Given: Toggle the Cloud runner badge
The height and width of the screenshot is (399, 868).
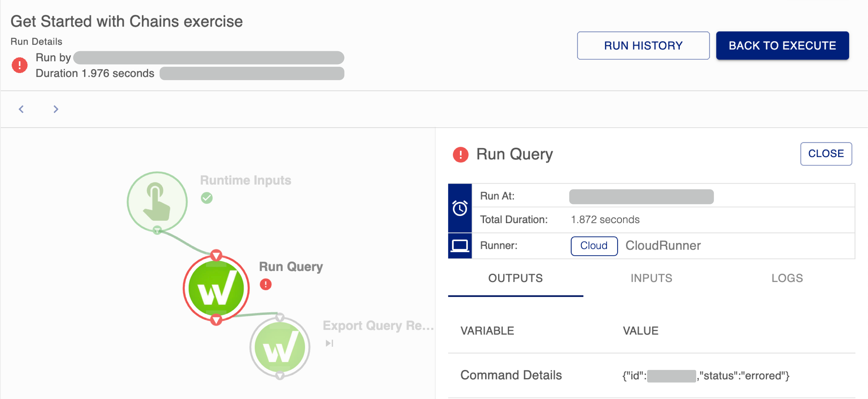Looking at the screenshot, I should [594, 246].
